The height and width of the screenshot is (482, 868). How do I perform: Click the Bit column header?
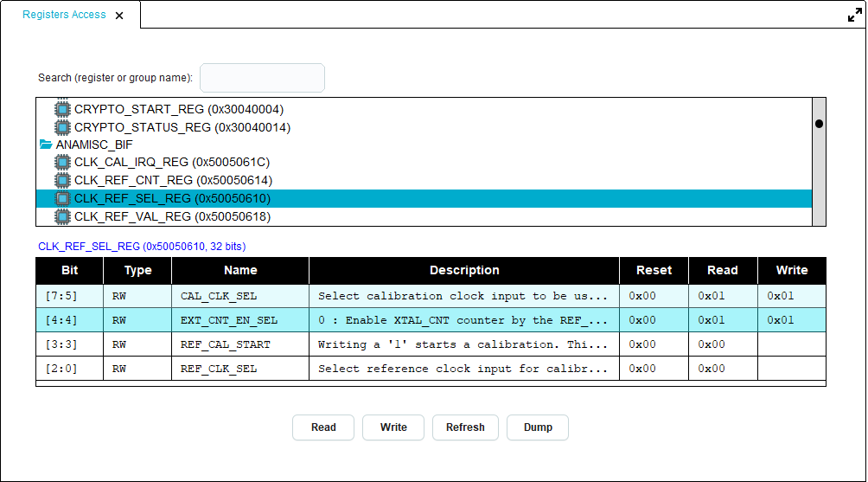(70, 270)
